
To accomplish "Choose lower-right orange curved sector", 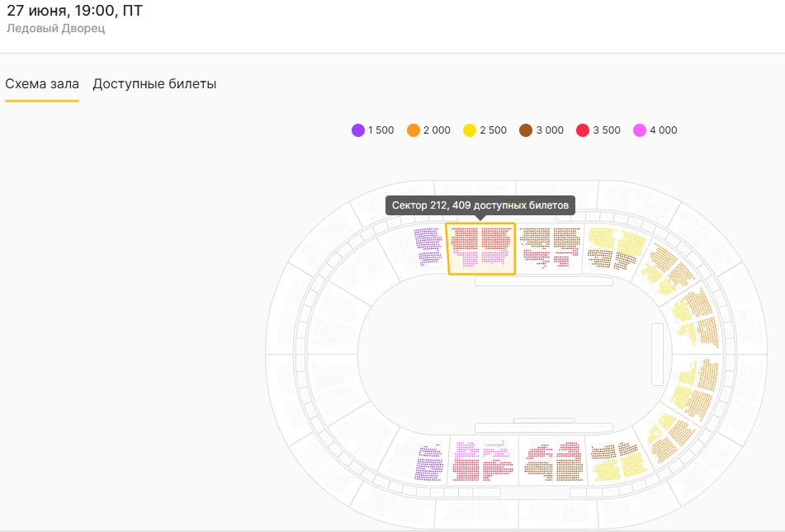I will click(671, 439).
